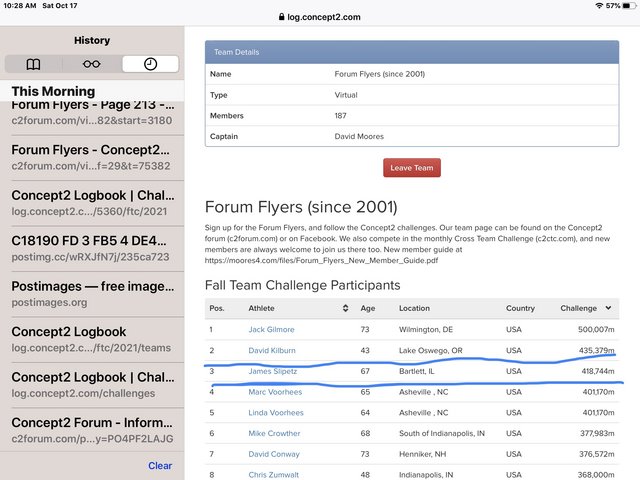Select the 376,572m challenge value
640x480 pixels.
[597, 454]
